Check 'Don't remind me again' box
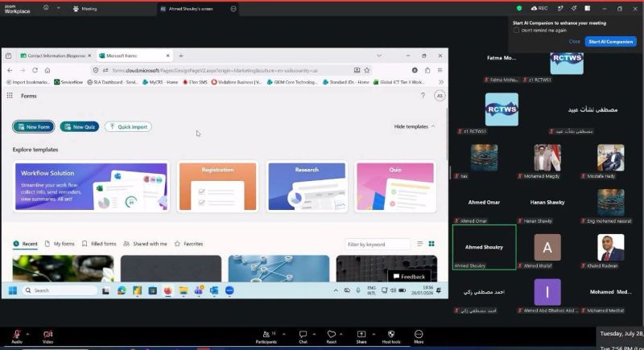644x350 pixels. coord(516,31)
